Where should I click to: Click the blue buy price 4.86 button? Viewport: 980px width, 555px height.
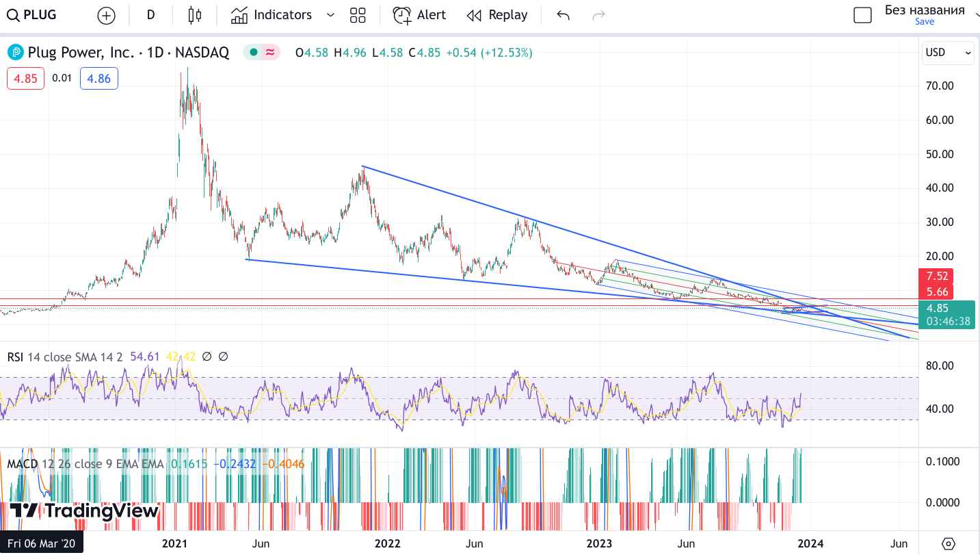(x=99, y=78)
